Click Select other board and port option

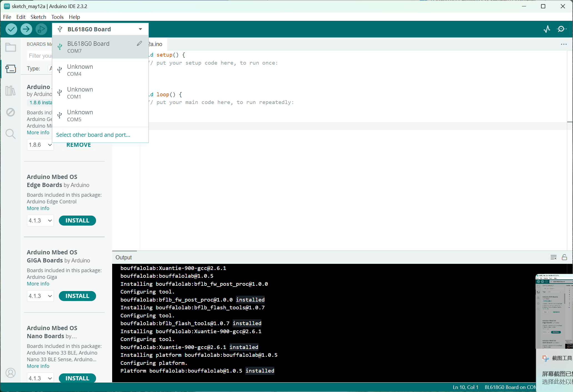click(x=93, y=135)
